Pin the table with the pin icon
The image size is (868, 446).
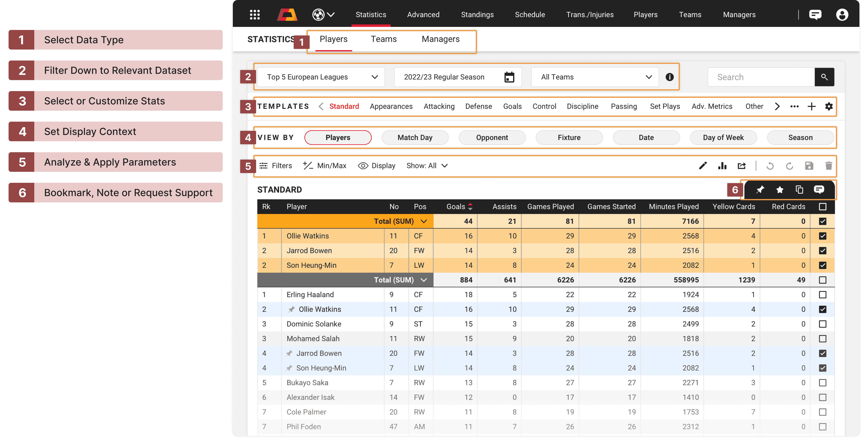point(760,190)
